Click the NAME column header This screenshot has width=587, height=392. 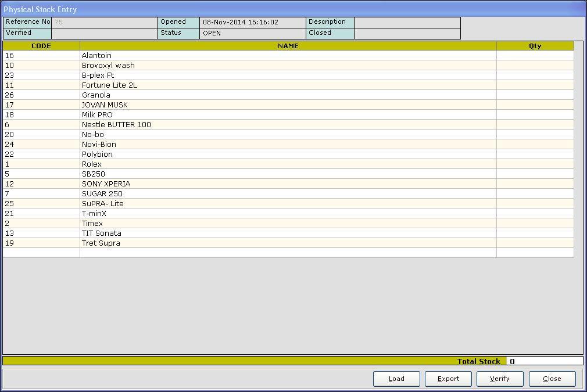point(288,46)
